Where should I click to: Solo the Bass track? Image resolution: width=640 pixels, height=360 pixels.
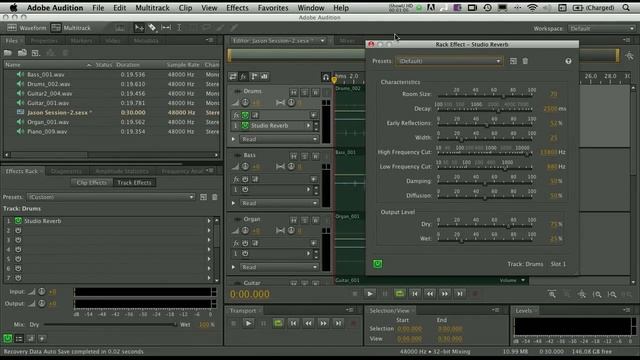[304, 156]
